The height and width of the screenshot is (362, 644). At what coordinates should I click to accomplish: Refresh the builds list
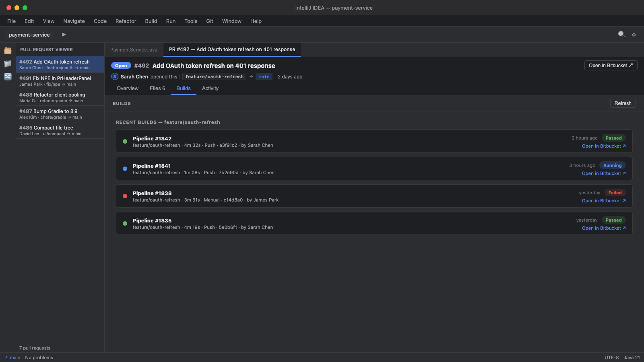[623, 103]
